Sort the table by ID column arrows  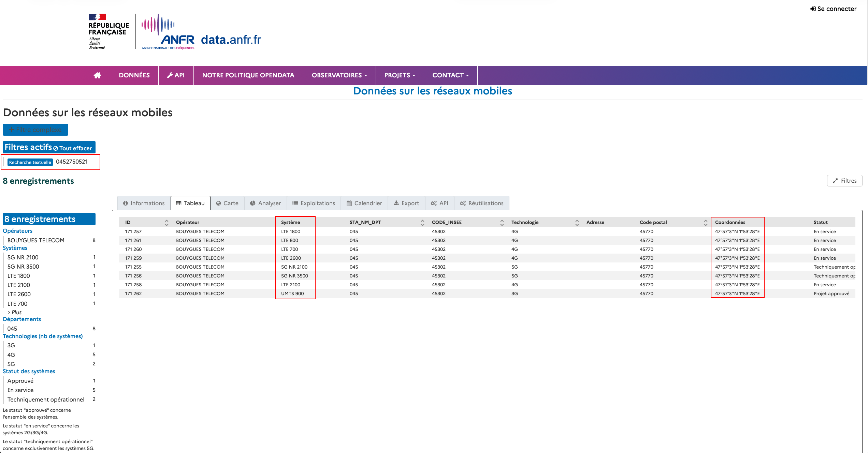pos(167,223)
